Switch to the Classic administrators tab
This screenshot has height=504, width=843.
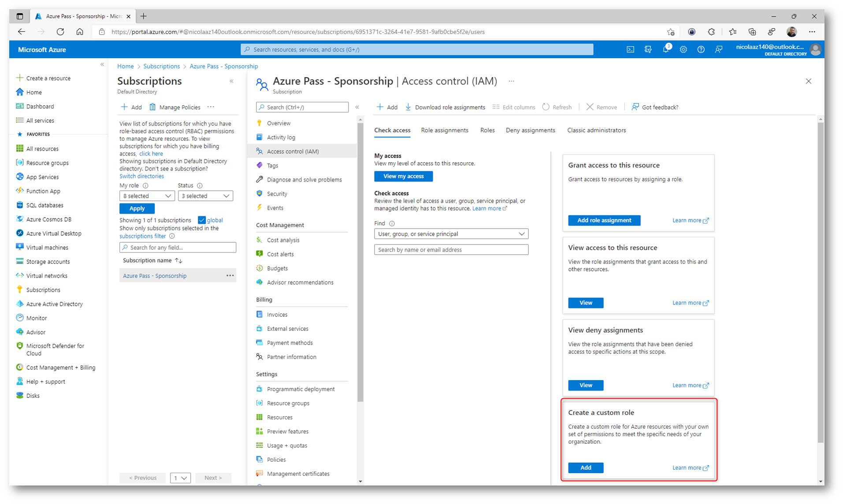point(596,130)
